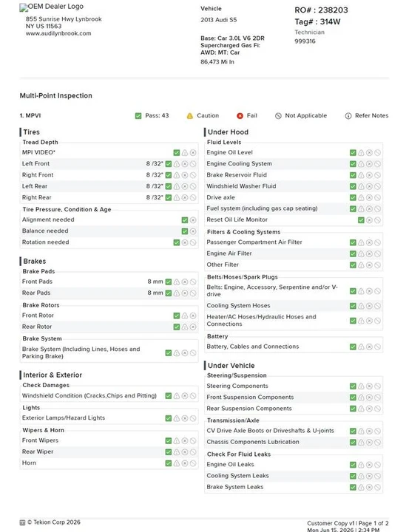
Task: Click the caution icon for Engine Oil Level
Action: pyautogui.click(x=361, y=153)
